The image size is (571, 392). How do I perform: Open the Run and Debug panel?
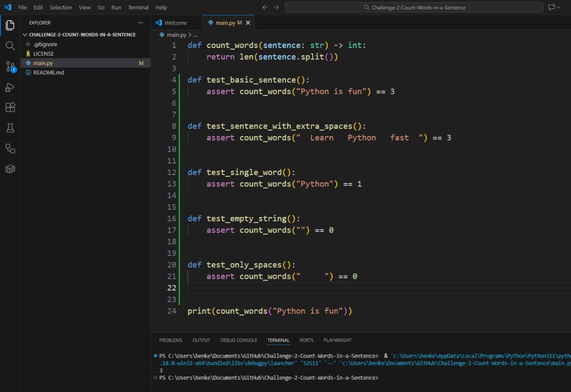coord(9,87)
